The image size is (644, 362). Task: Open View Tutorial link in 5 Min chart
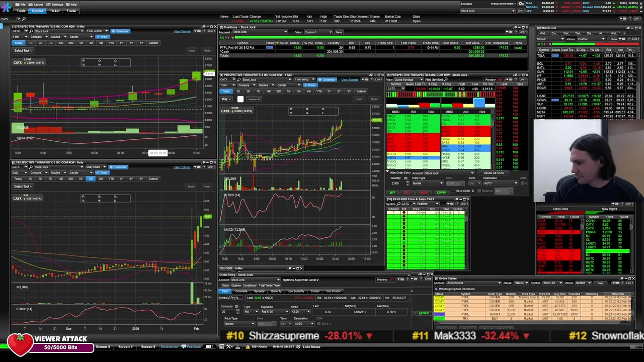(x=182, y=31)
